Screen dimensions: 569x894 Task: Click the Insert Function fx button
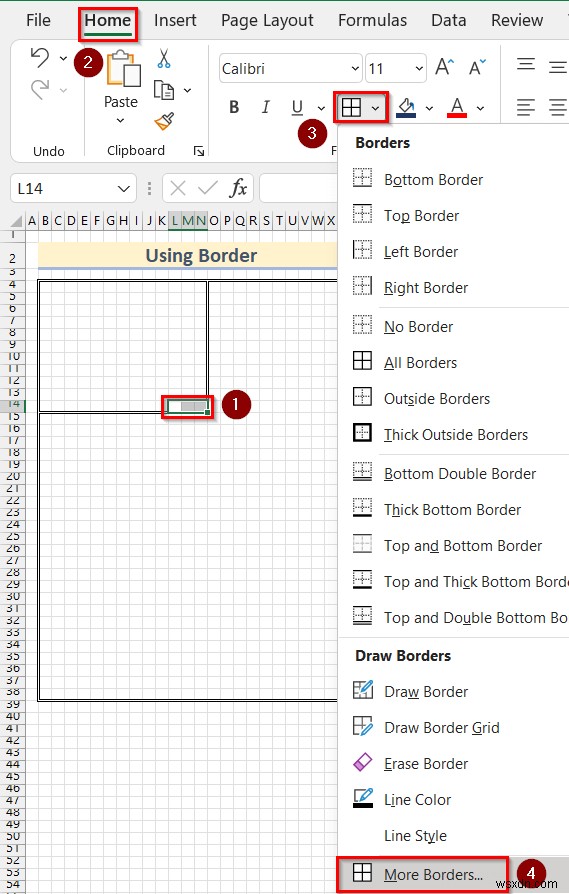click(238, 188)
